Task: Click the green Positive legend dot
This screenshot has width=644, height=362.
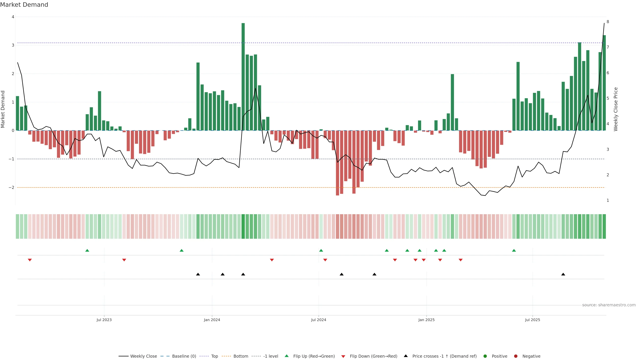Action: (x=485, y=356)
